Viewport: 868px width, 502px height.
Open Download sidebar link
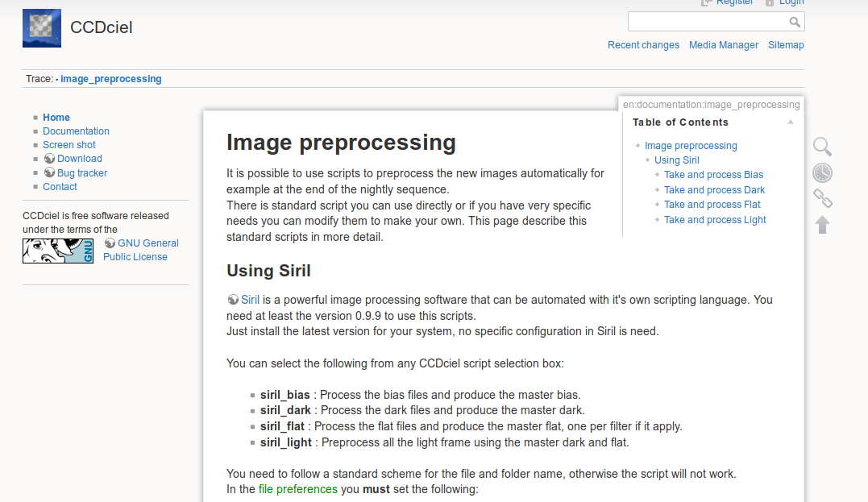pyautogui.click(x=80, y=159)
